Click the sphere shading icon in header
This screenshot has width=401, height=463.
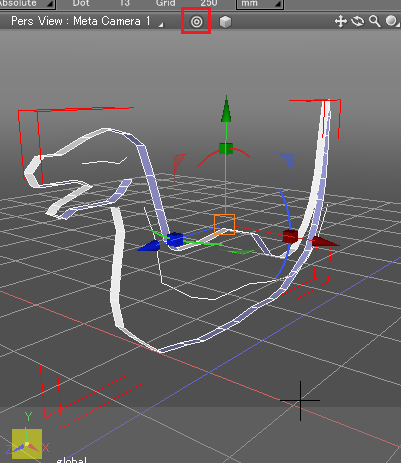click(x=391, y=21)
